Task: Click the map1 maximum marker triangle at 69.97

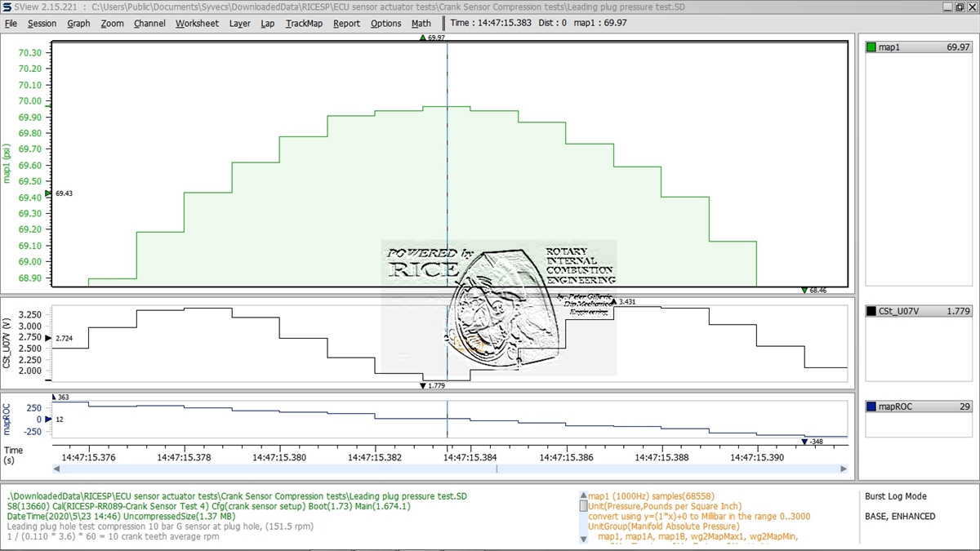Action: point(422,38)
